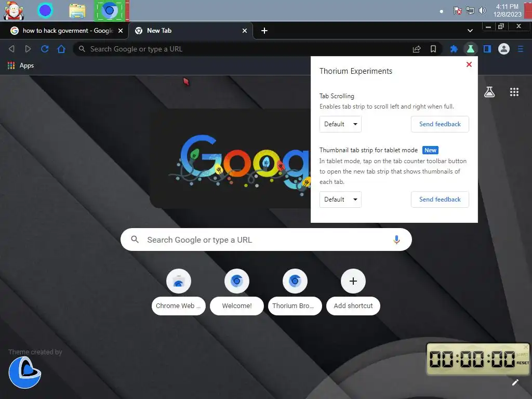532x399 pixels.
Task: Customize this page with the pencil icon
Action: pyautogui.click(x=515, y=382)
